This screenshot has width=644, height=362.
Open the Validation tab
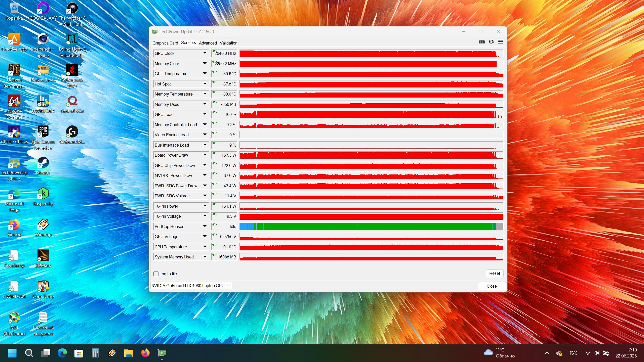coord(228,43)
